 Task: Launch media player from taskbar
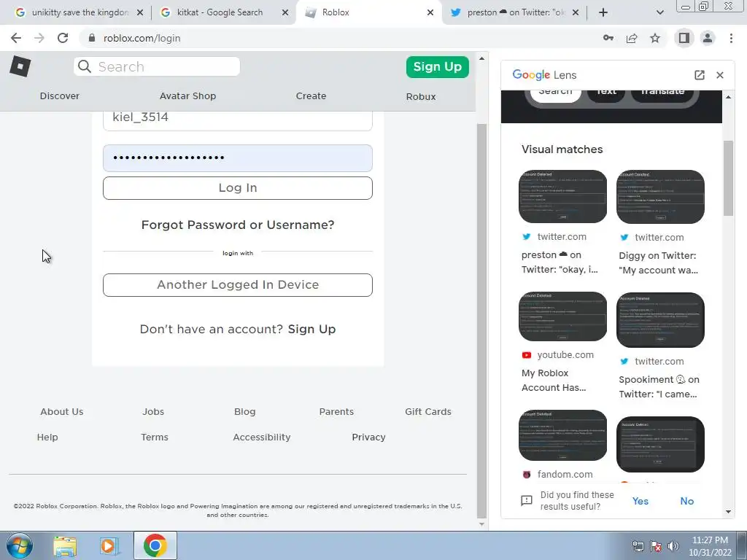pos(109,545)
